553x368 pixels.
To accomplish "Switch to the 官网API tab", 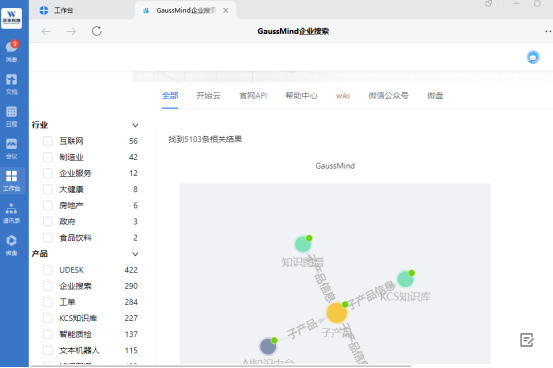I will 253,96.
